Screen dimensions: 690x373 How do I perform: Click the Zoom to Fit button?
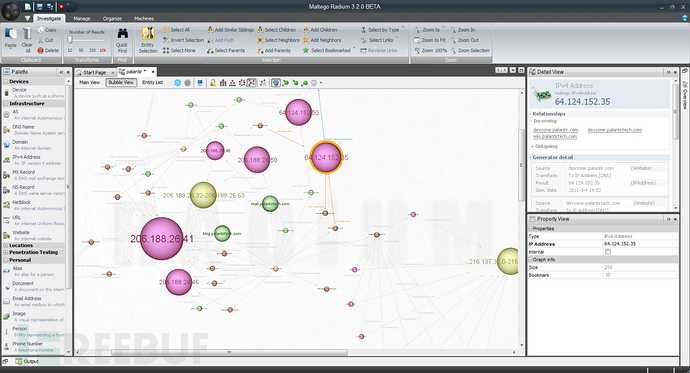click(429, 40)
